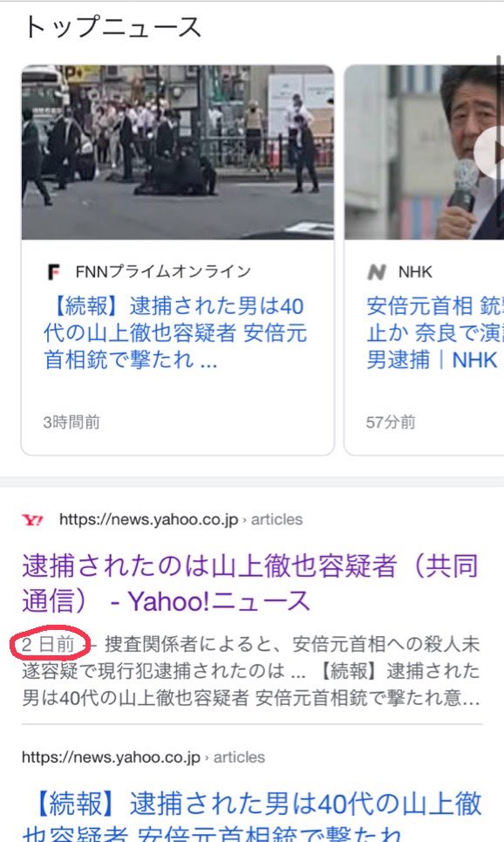Click the NHK source name text

[415, 272]
